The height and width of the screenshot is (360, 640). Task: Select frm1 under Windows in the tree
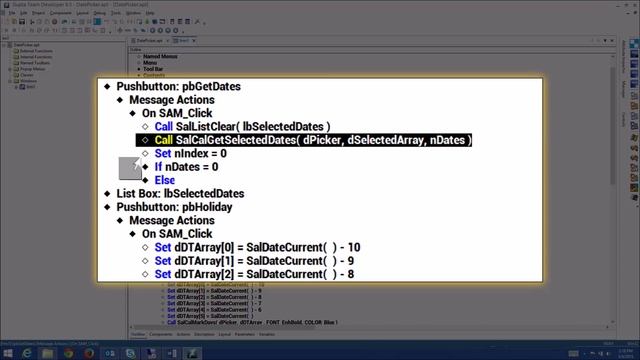[x=31, y=87]
